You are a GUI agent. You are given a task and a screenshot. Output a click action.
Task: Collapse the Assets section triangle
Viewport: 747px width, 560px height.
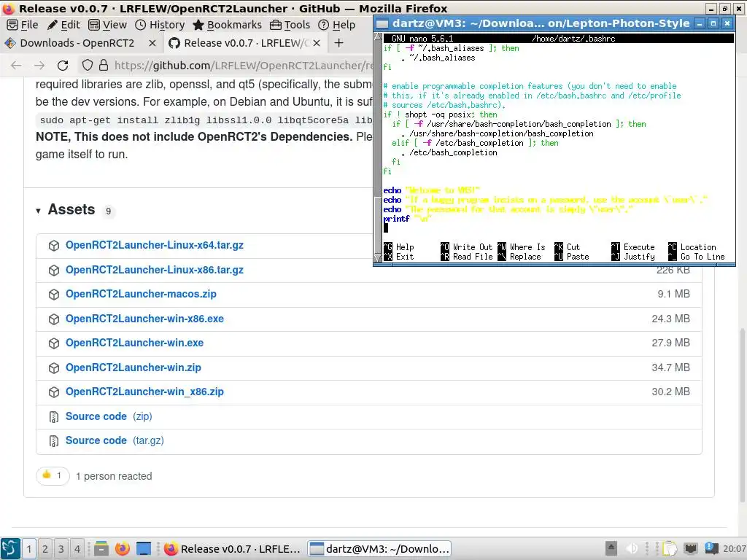(x=38, y=211)
